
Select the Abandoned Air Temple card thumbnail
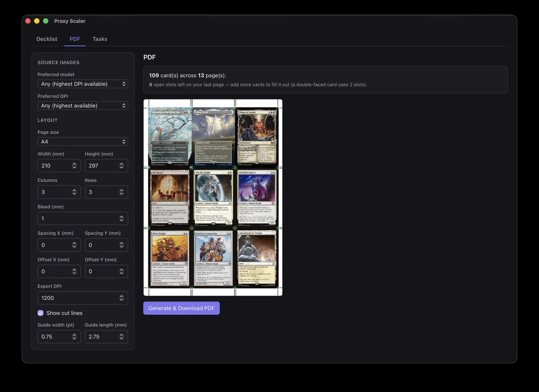point(257,258)
